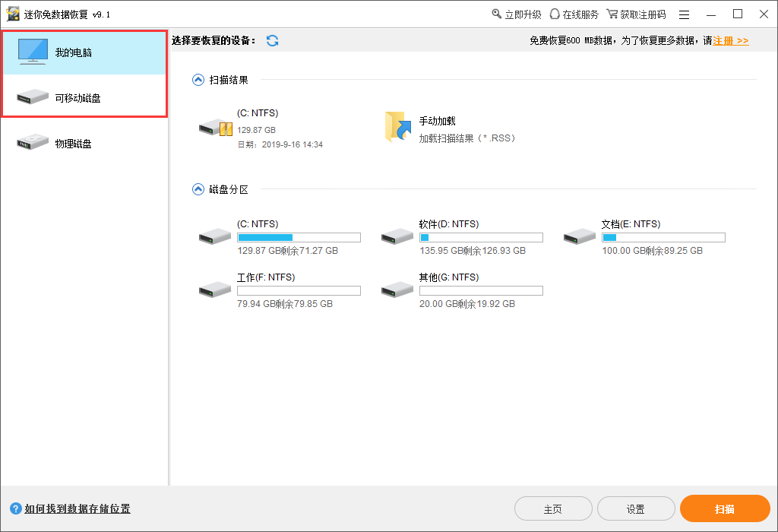Select the 文档(E: NTFS) drive icon
Screen dimensions: 778x532
(580, 236)
